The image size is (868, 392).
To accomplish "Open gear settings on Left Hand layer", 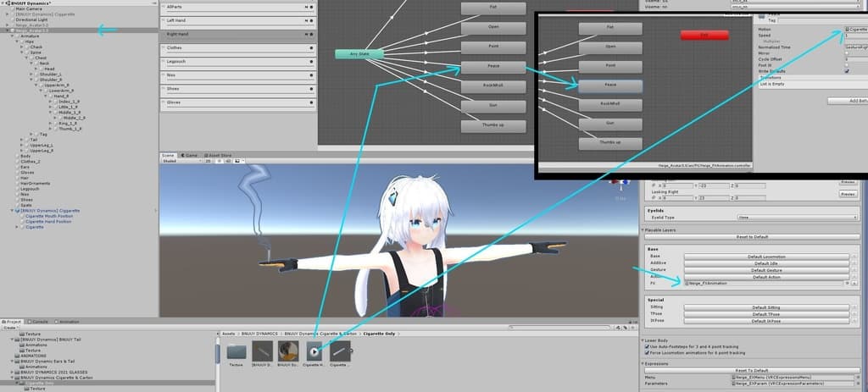I will coord(312,21).
